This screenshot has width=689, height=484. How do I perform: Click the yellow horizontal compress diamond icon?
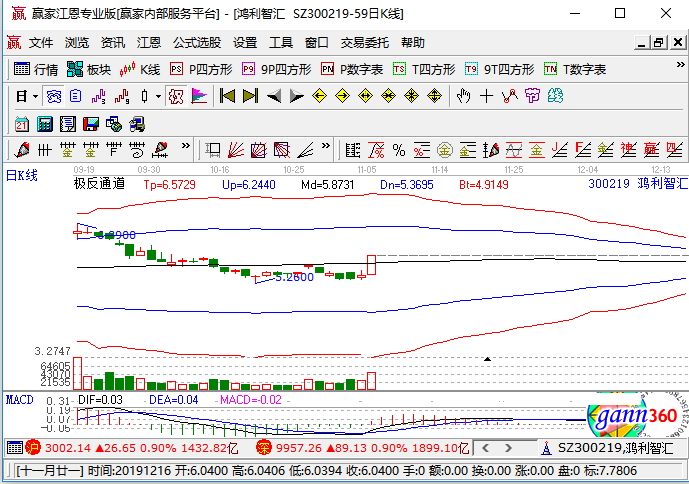pyautogui.click(x=388, y=96)
